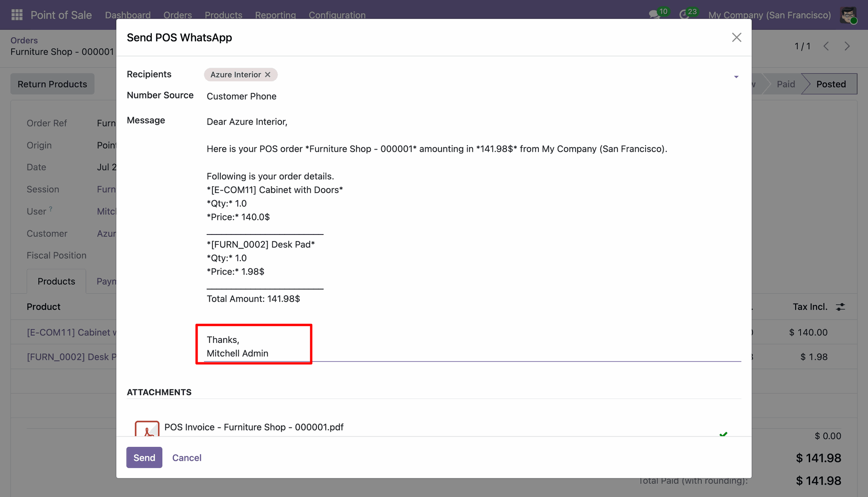Viewport: 868px width, 497px height.
Task: Open the Reporting menu
Action: (275, 15)
